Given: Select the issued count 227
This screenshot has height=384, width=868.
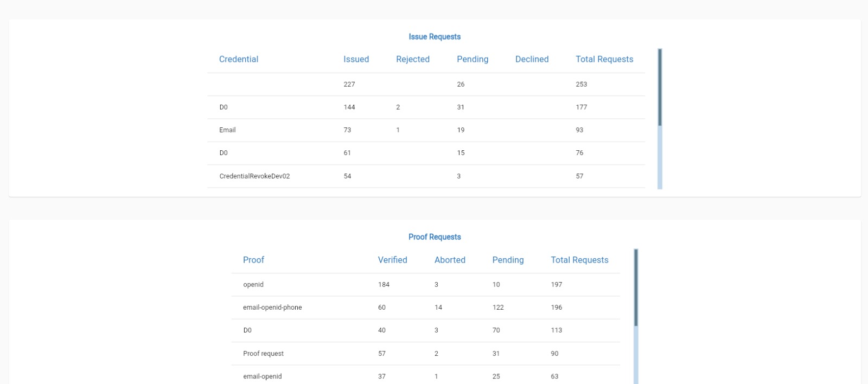Looking at the screenshot, I should [x=349, y=84].
